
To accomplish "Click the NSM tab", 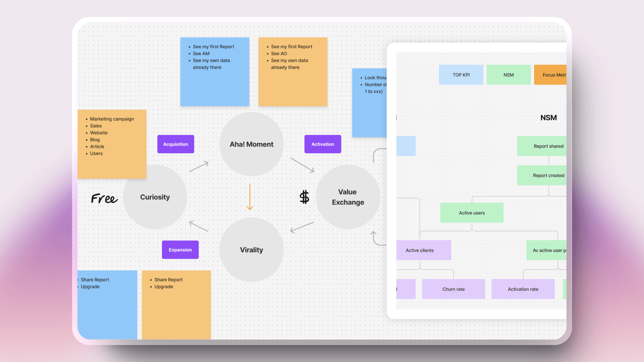I will tap(509, 74).
